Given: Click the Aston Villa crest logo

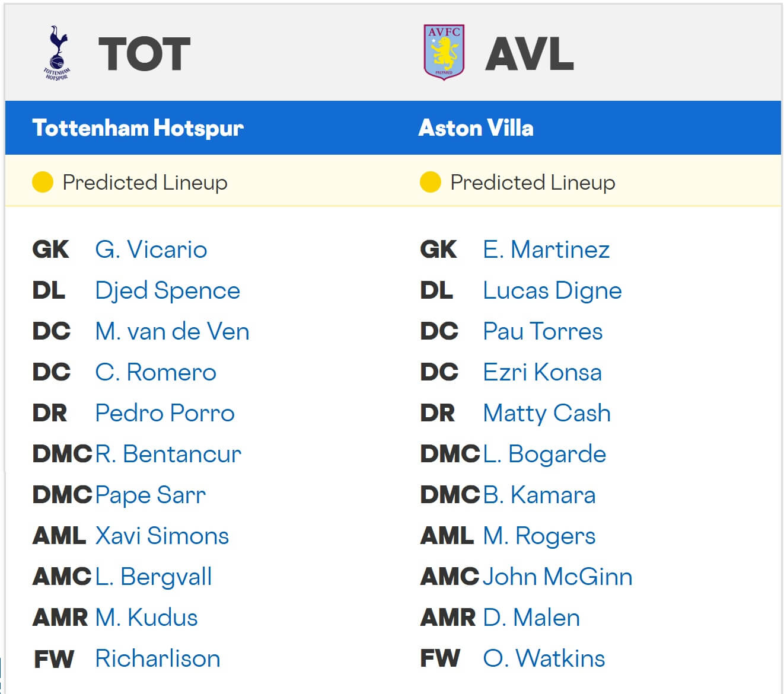Looking at the screenshot, I should [444, 52].
